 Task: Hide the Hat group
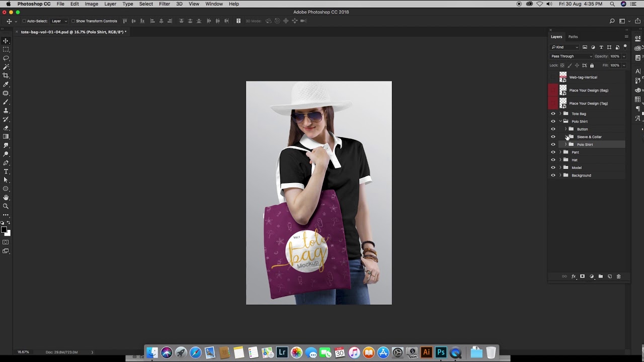tap(553, 160)
